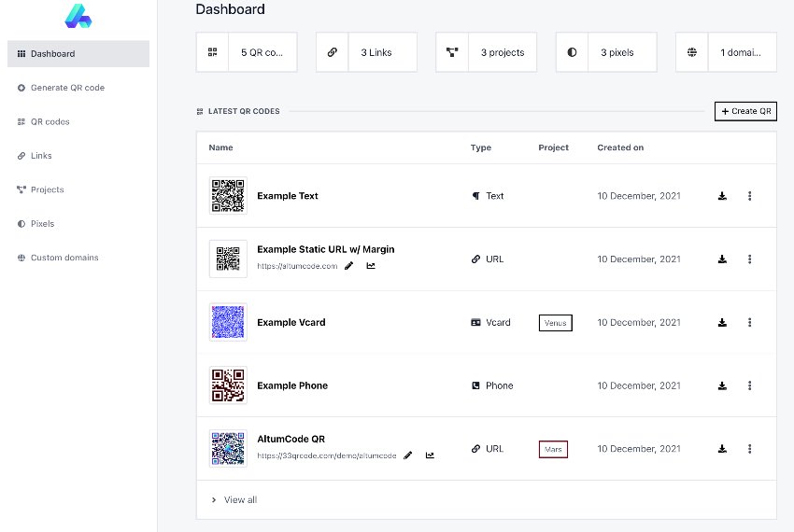Click the pencil edit icon for AltumCode QR link
Viewport: 794px width, 532px height.
click(408, 455)
